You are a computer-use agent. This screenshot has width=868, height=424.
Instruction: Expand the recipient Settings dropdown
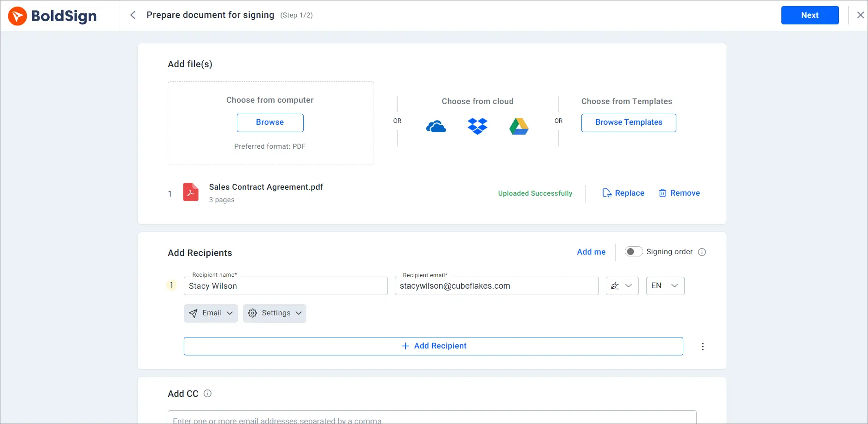click(x=275, y=313)
